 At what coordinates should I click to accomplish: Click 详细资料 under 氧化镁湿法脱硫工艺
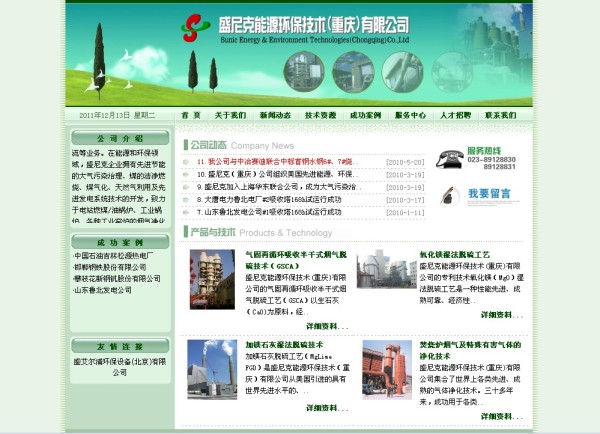pos(502,315)
